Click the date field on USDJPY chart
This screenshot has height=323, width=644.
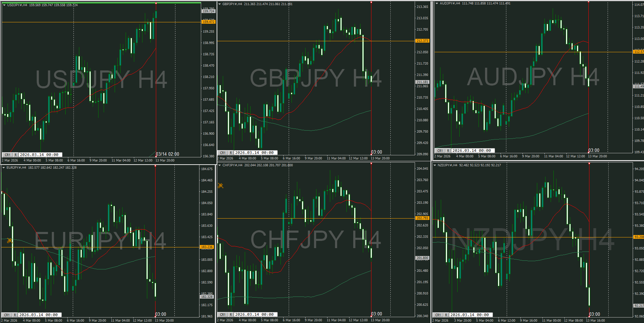[x=40, y=155]
